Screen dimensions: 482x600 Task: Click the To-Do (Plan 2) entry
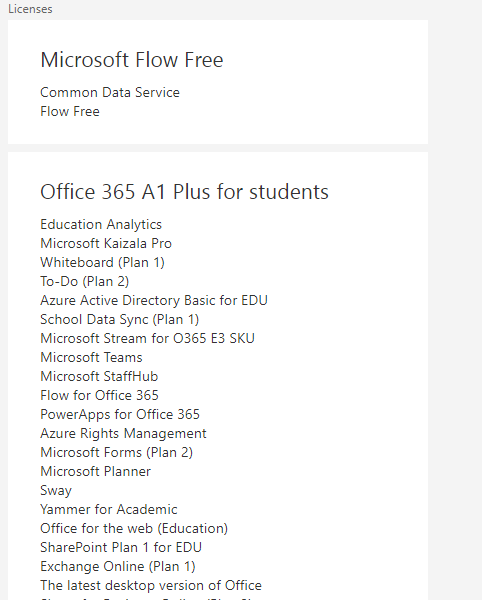pos(85,282)
